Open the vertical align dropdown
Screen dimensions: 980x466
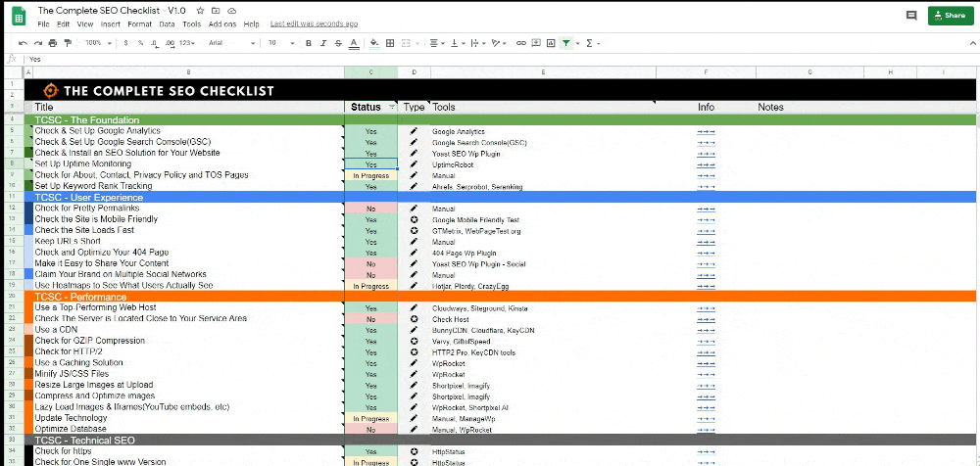click(456, 43)
